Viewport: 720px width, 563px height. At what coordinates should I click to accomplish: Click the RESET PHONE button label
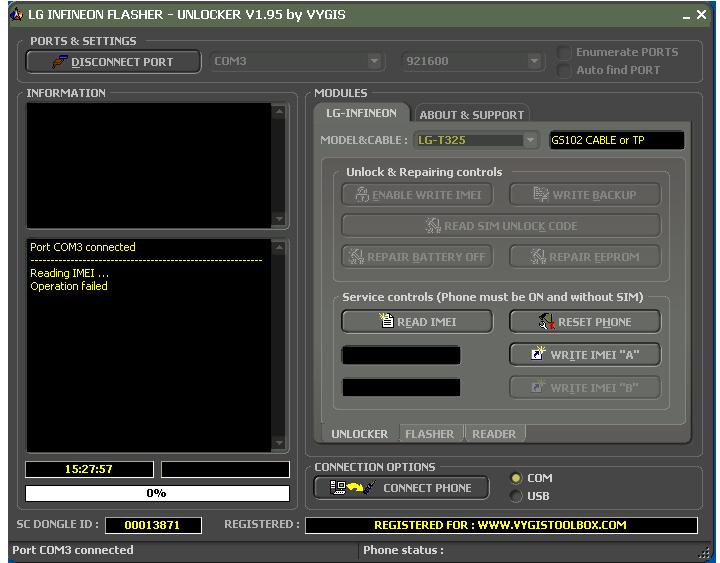click(595, 322)
